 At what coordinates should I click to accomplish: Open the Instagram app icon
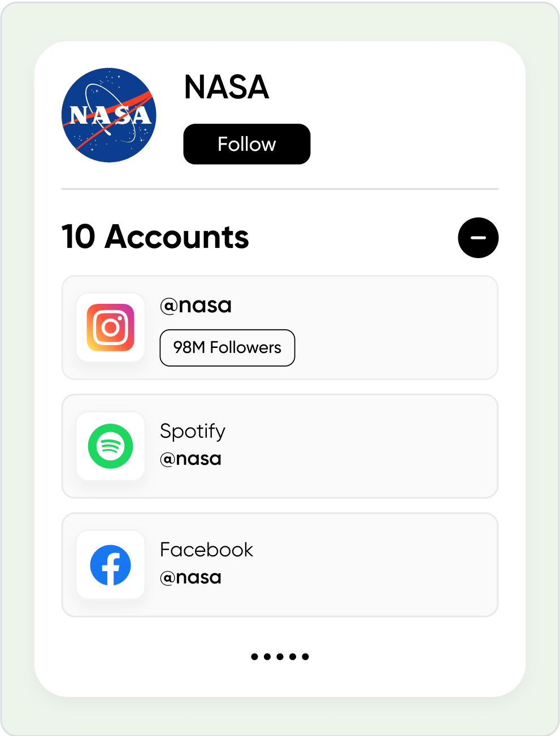(x=111, y=328)
